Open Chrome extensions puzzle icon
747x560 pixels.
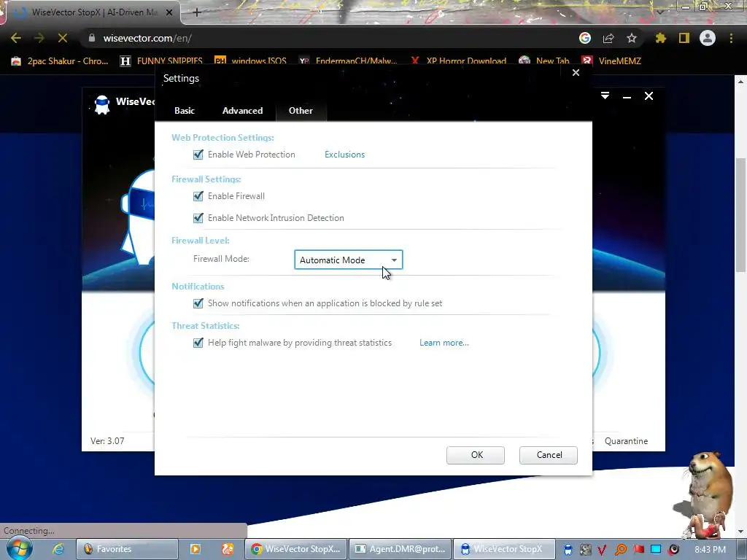click(x=661, y=38)
